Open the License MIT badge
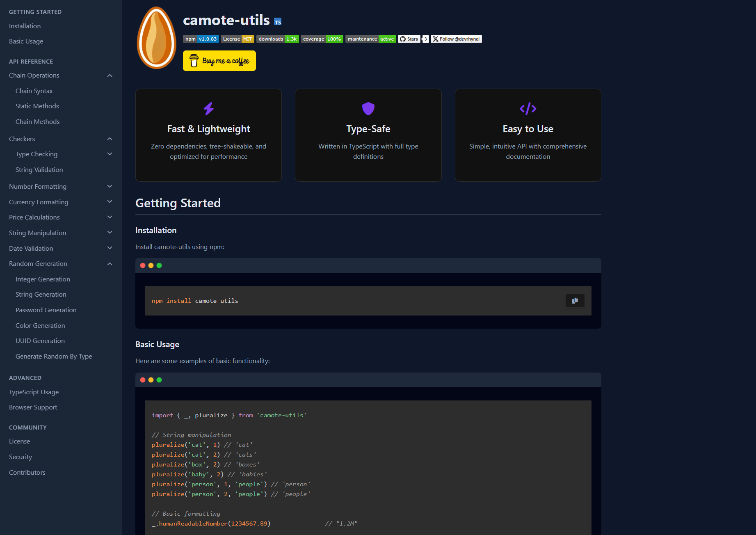This screenshot has width=756, height=535. point(238,39)
